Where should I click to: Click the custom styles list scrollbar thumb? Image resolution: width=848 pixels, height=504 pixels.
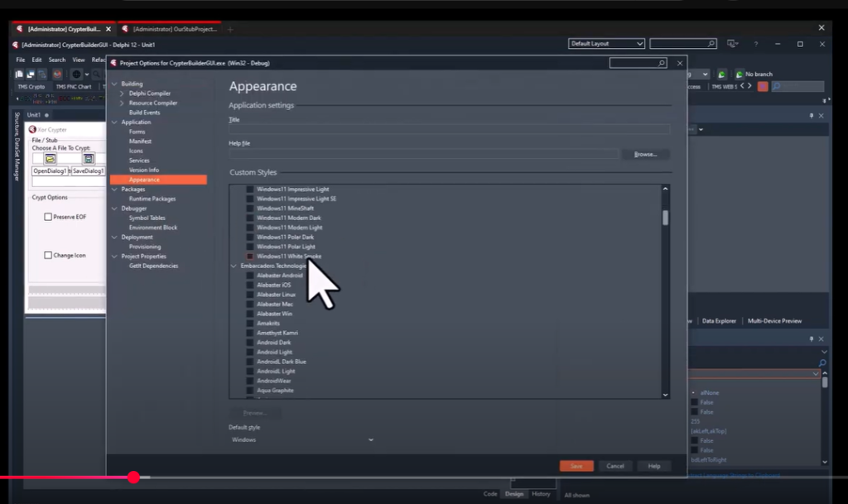coord(665,218)
